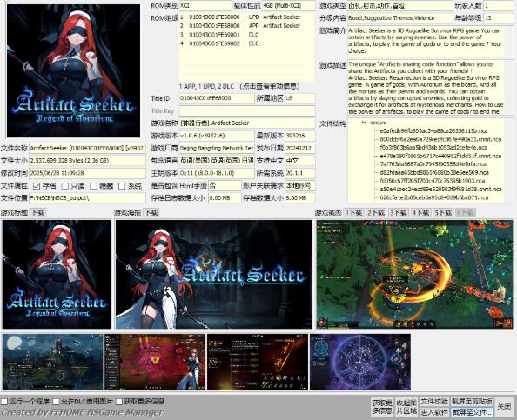
Task: Enable the 只读 read-only checkbox
Action: (65, 186)
